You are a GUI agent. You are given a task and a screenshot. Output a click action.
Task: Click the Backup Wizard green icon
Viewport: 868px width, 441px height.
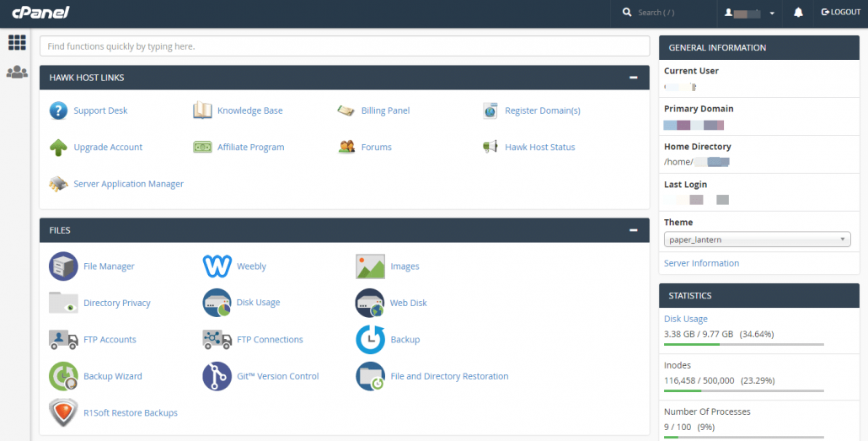(63, 376)
